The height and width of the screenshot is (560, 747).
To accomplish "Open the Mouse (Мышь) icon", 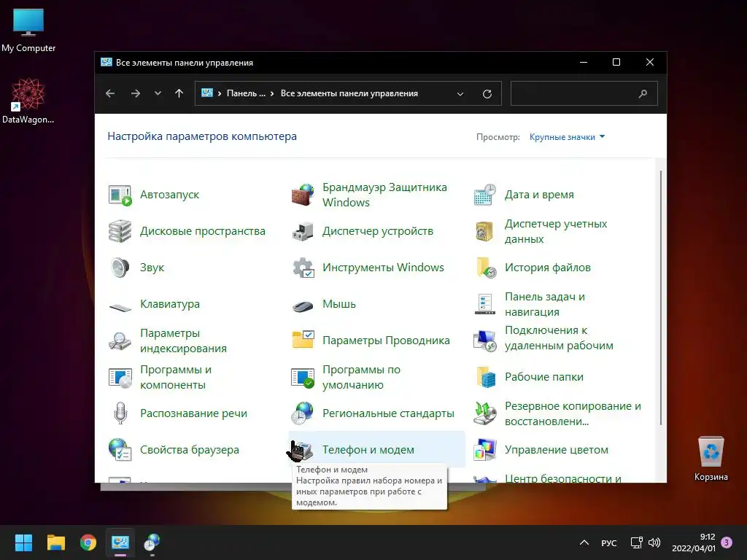I will 303,306.
